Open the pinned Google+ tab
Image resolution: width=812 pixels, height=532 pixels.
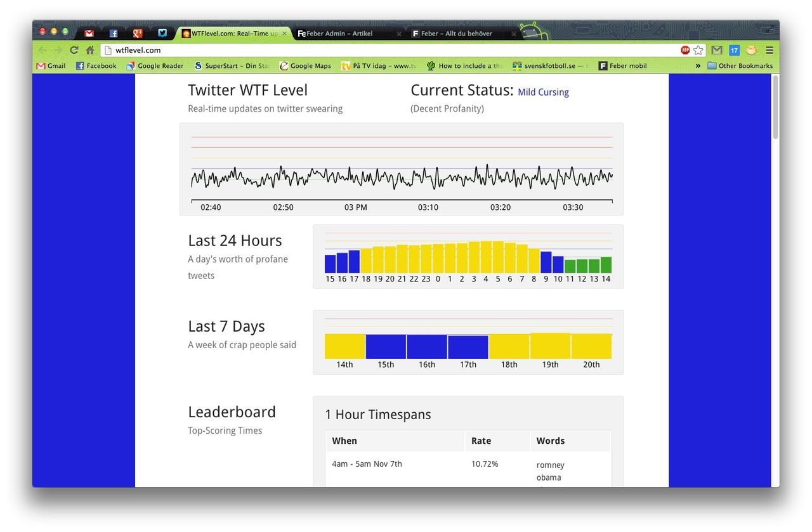[x=138, y=34]
